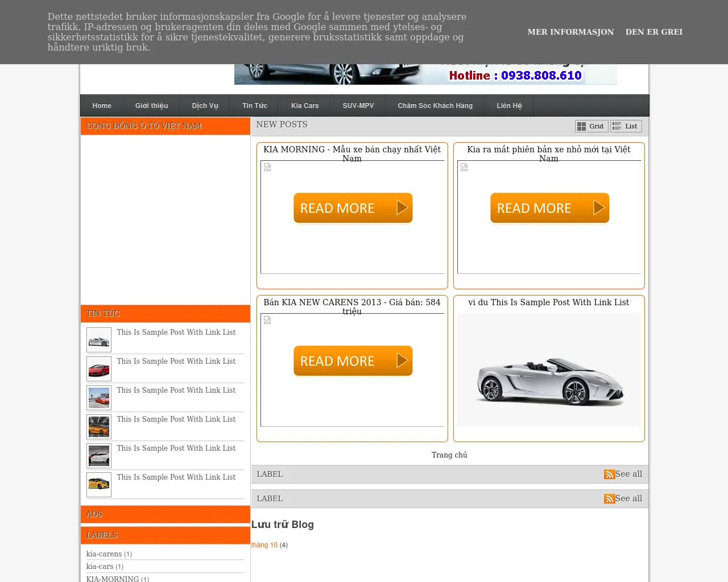The image size is (728, 582).
Task: Click the Hotline banner image
Action: point(425,74)
